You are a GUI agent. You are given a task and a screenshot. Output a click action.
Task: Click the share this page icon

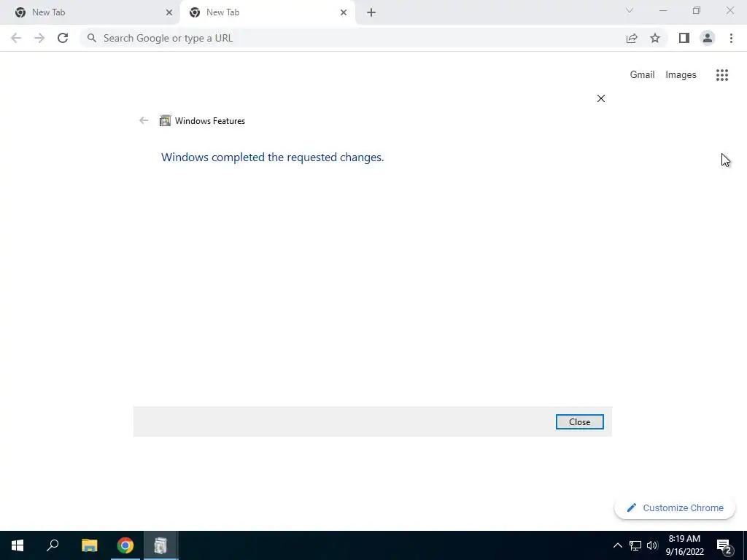tap(632, 38)
